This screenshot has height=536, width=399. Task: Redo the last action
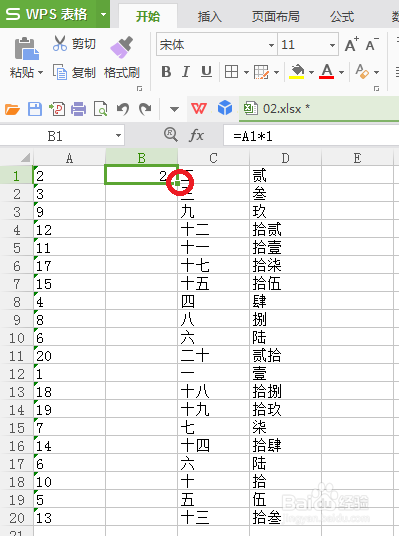click(x=145, y=109)
